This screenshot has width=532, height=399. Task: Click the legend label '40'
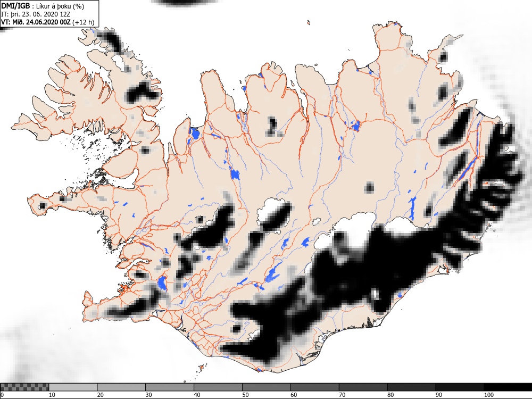click(197, 395)
